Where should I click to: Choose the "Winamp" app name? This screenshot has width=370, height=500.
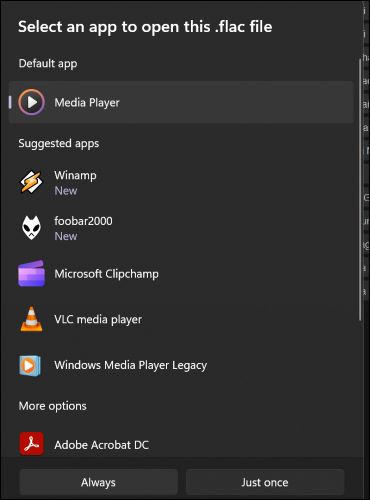coord(75,175)
